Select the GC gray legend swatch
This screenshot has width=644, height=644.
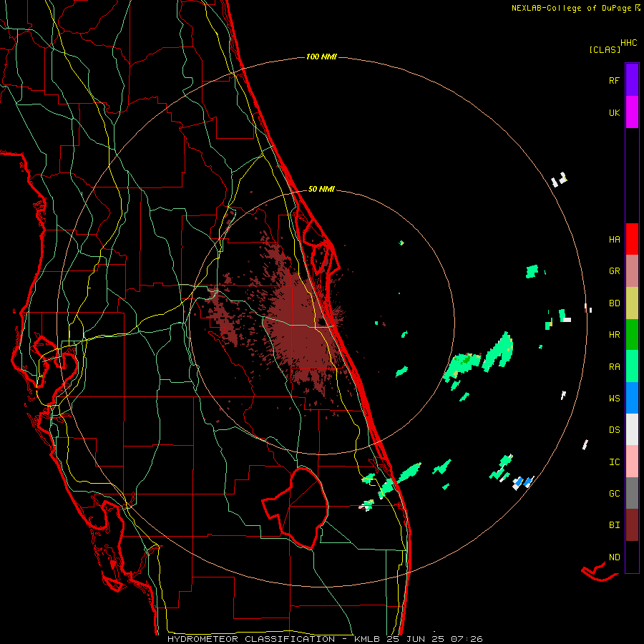point(632,493)
